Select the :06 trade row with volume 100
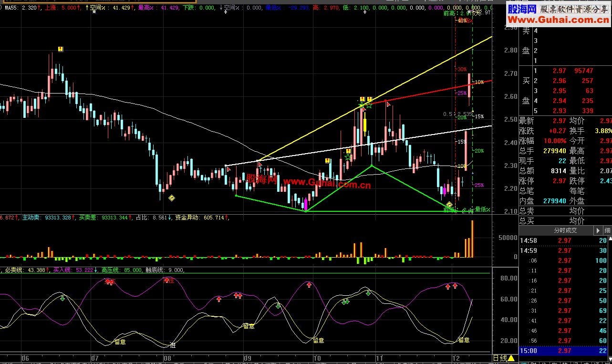This screenshot has height=364, width=612. point(563,260)
